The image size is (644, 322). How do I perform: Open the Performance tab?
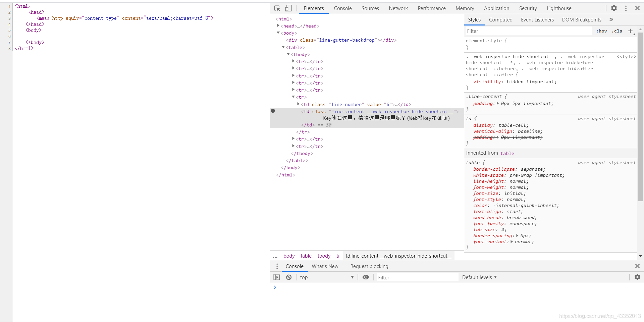coord(432,8)
